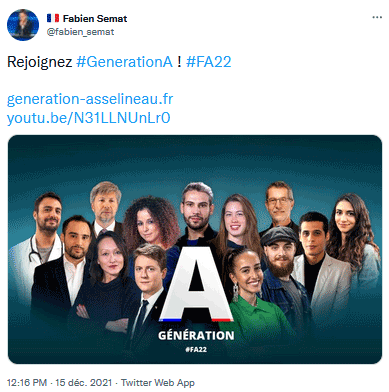
Task: Click the GÉNÉRATION caption in the image
Action: 196,335
